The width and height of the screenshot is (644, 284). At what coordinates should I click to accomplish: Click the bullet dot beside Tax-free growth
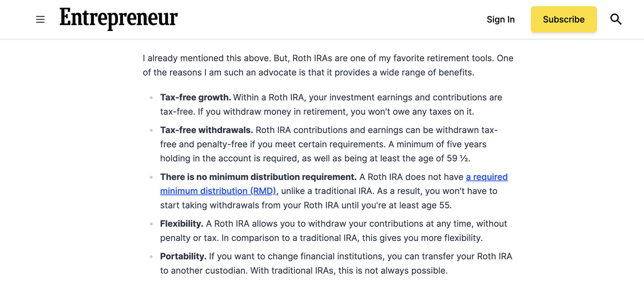151,98
